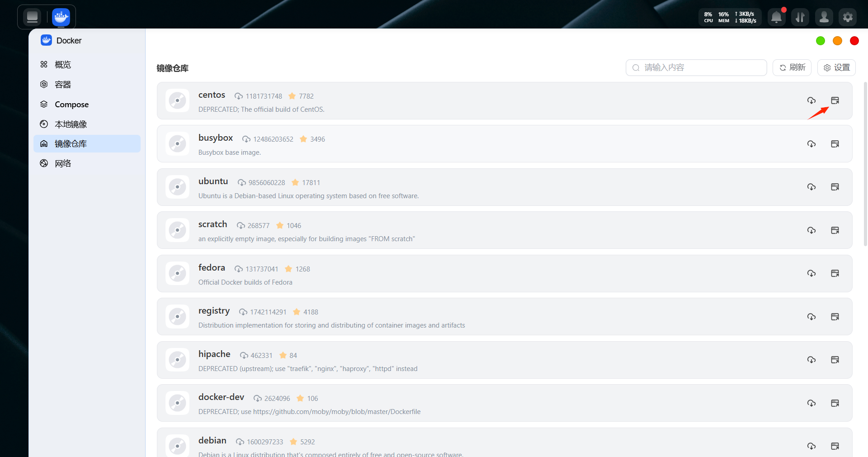Screen dimensions: 868x457
Task: Click the 'Busybox base image.' description
Action: pyautogui.click(x=229, y=152)
